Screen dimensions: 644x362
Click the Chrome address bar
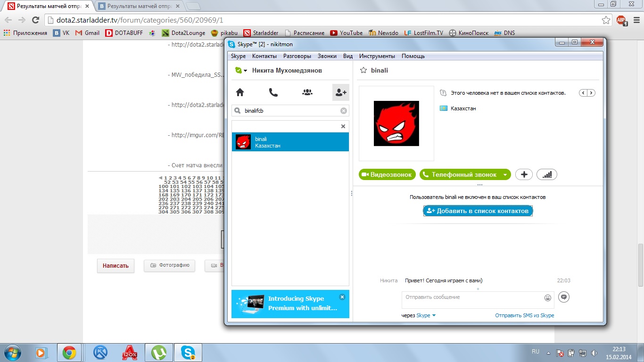[323, 20]
